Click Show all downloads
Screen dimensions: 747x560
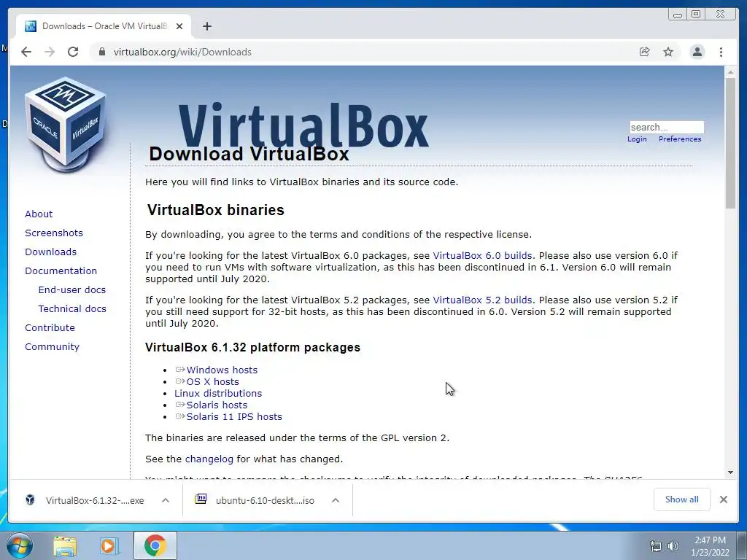682,499
